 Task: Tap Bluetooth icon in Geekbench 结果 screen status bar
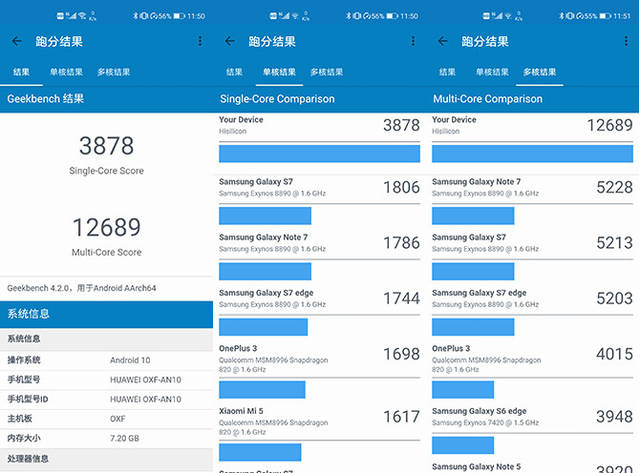coord(136,16)
